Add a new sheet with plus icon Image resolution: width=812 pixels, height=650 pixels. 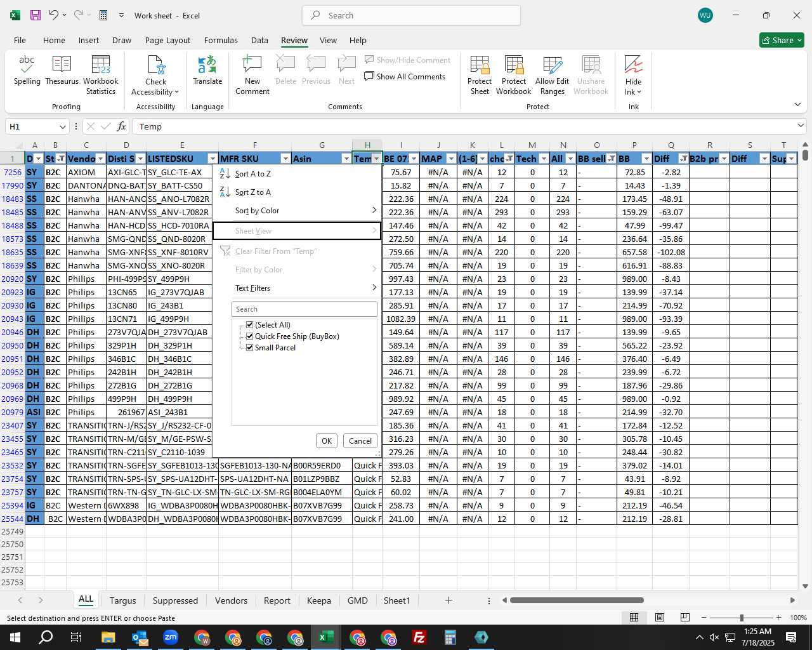(449, 600)
